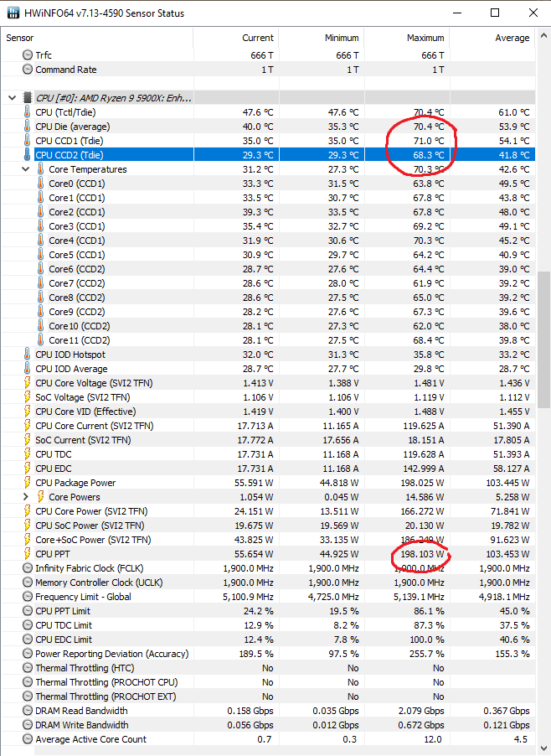Select the SoC Current (SVI2 TFN) row
The image size is (551, 756).
pos(268,440)
